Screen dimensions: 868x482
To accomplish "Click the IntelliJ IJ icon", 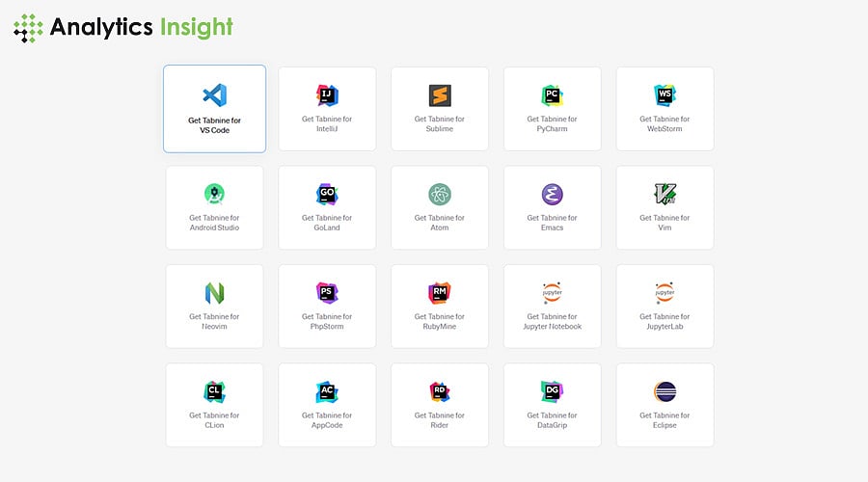I will click(x=327, y=94).
